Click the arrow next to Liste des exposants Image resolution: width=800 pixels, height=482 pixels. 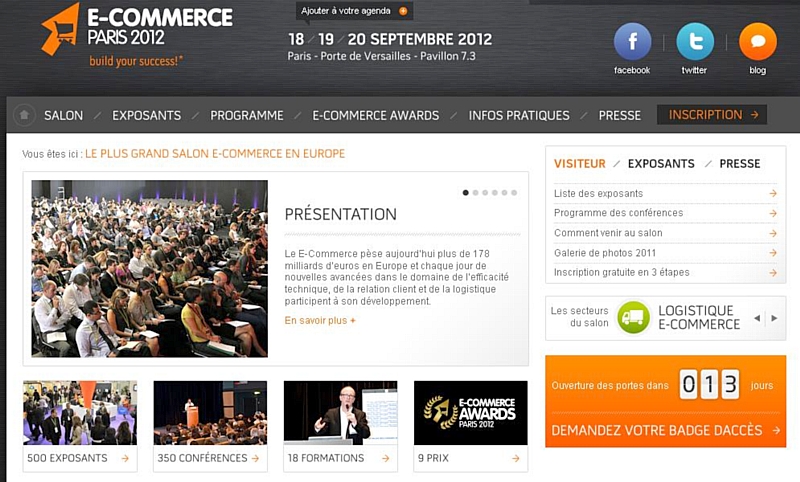point(773,193)
